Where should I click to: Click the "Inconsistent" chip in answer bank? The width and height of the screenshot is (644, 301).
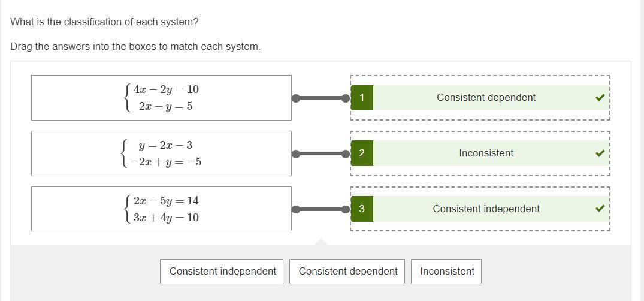point(447,272)
